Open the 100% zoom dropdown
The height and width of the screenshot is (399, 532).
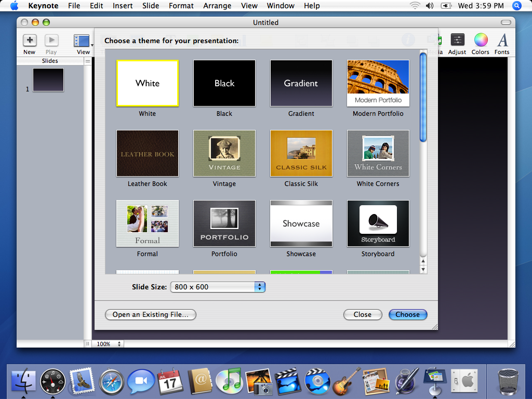(x=108, y=344)
